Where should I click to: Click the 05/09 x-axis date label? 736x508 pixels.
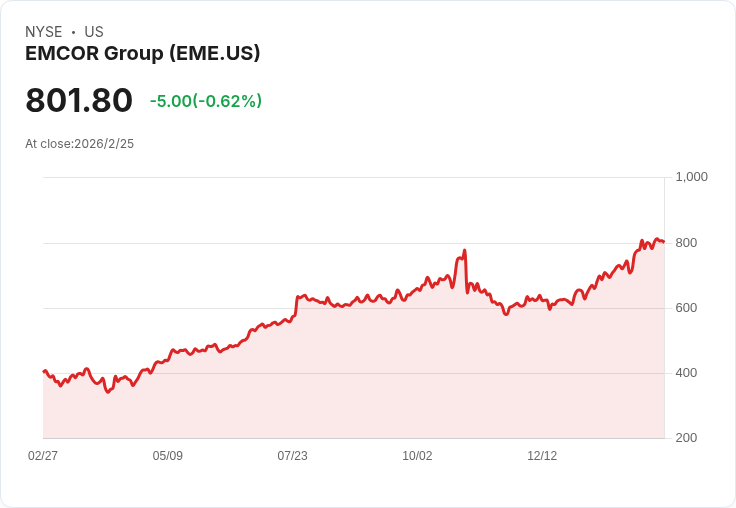[168, 455]
